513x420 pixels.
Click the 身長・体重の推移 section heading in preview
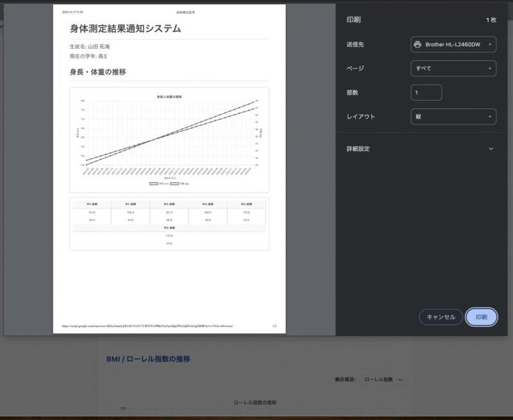pyautogui.click(x=97, y=72)
